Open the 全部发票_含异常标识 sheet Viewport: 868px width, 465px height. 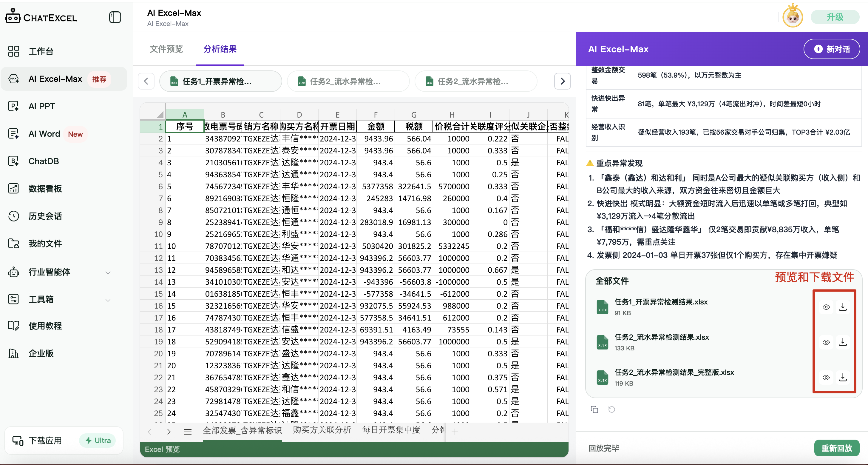click(242, 430)
